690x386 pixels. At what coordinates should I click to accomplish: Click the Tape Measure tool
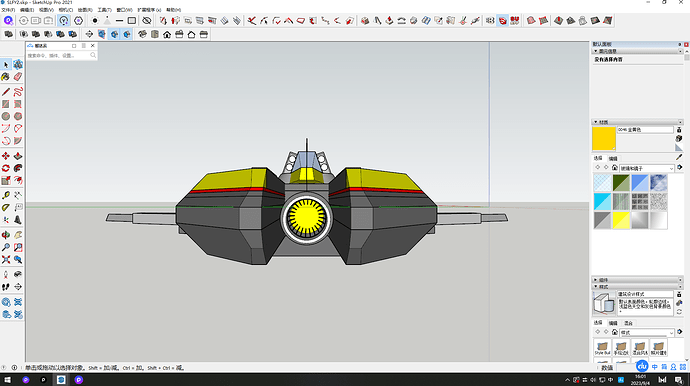coord(6,195)
